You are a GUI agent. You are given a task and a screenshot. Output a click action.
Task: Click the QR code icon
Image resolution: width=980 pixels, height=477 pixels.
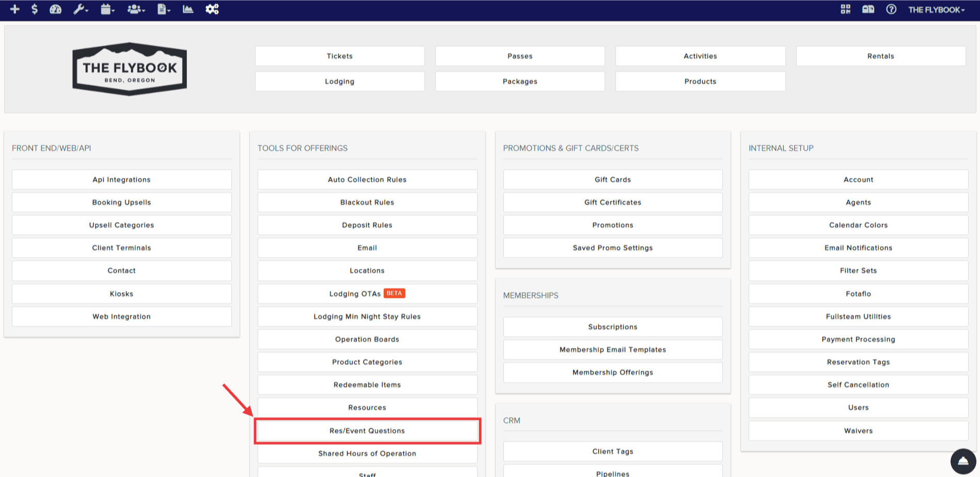tap(845, 9)
